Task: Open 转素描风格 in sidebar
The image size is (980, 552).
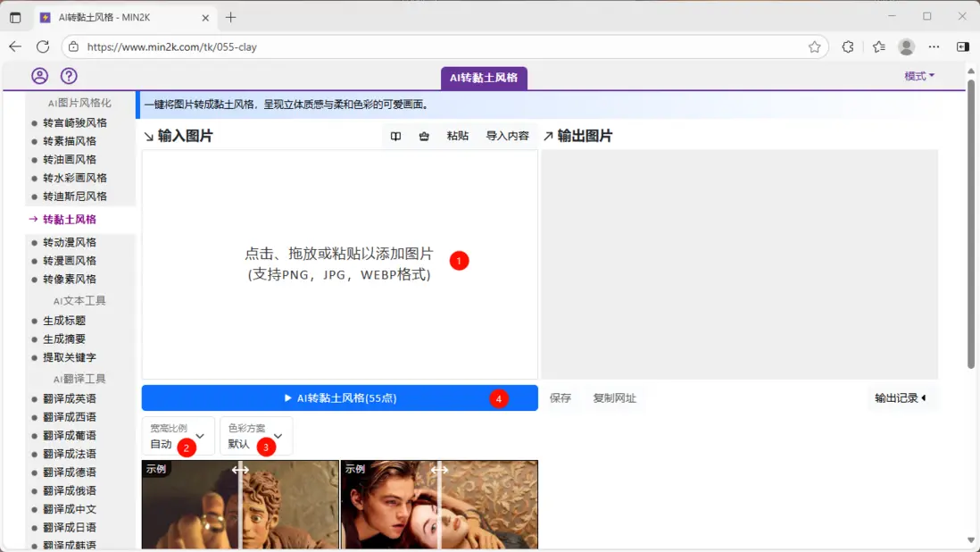Action: click(70, 141)
